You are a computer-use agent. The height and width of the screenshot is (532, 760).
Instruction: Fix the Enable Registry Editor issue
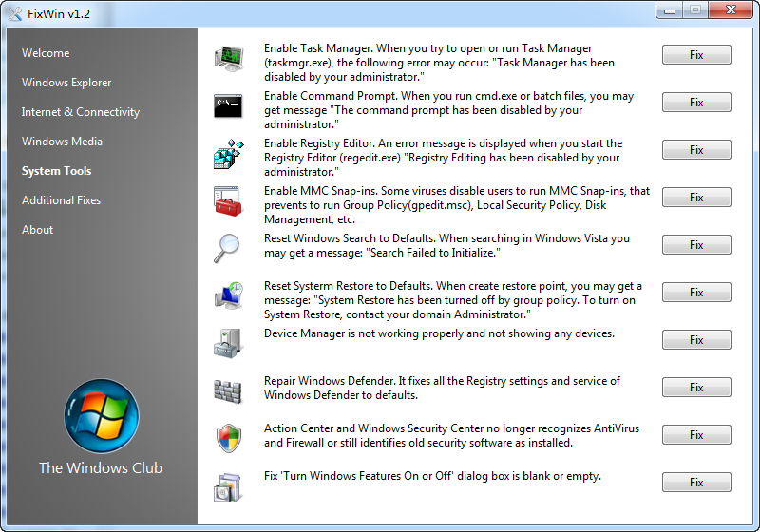pyautogui.click(x=696, y=150)
